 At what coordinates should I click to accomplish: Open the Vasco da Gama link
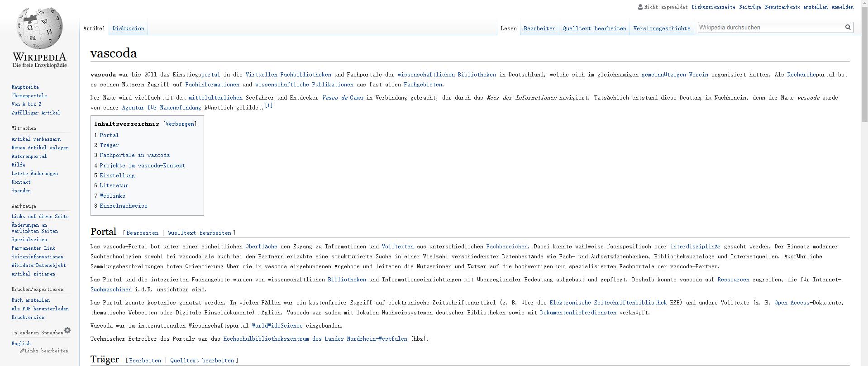coord(343,98)
